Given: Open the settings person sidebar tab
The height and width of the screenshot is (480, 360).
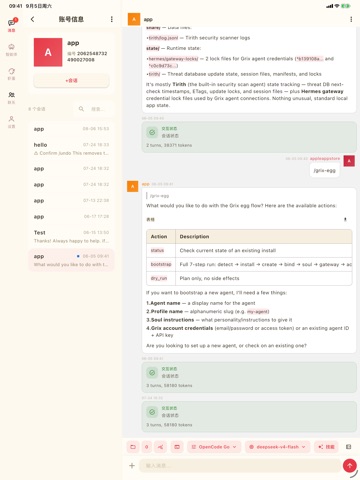Looking at the screenshot, I should 11,121.
